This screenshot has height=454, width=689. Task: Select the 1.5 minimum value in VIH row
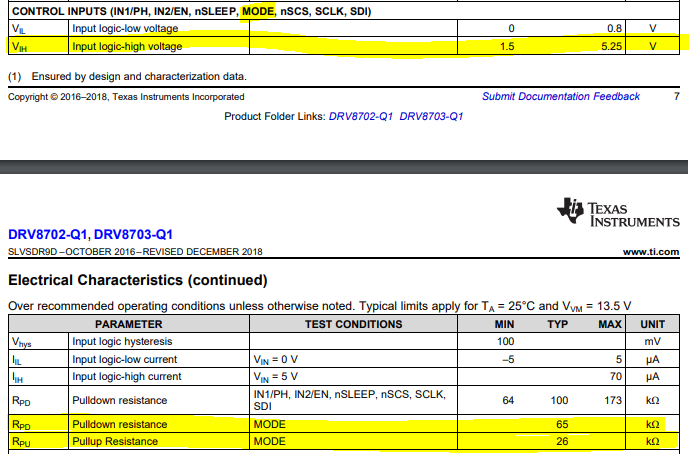507,46
